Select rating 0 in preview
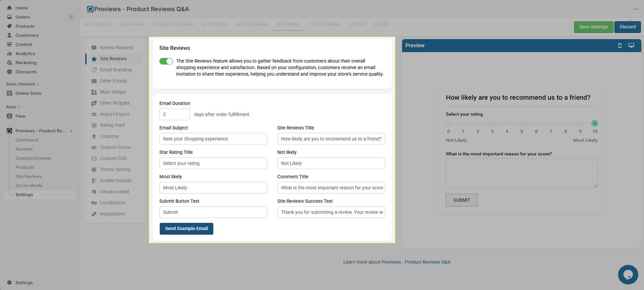644x290 pixels. click(x=448, y=123)
